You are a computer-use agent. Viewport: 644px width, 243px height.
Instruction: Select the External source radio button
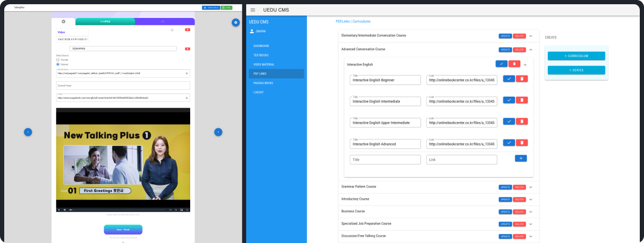[58, 64]
